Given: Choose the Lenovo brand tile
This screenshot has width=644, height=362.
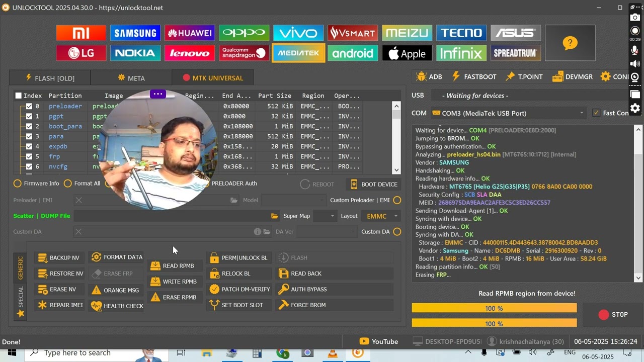Looking at the screenshot, I should pyautogui.click(x=190, y=53).
